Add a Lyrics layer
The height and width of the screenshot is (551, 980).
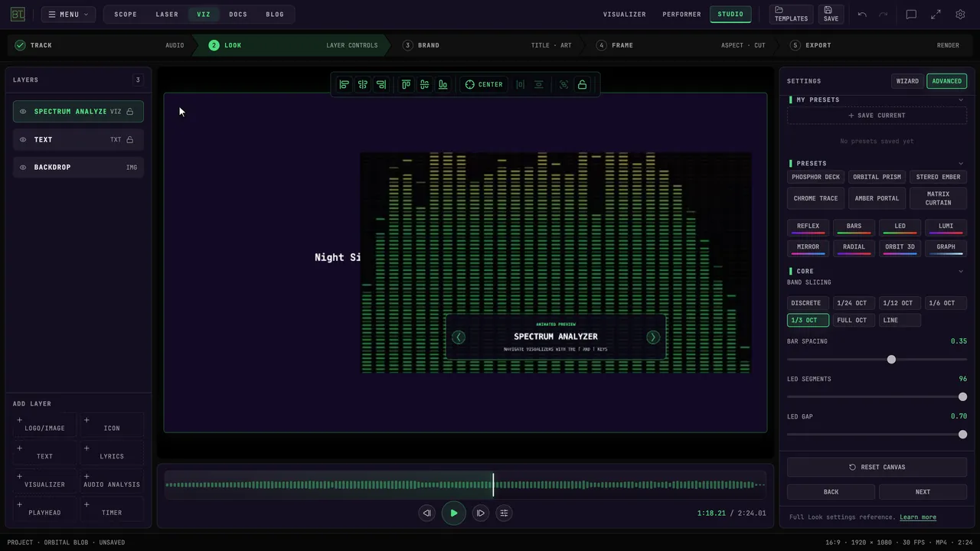click(112, 452)
